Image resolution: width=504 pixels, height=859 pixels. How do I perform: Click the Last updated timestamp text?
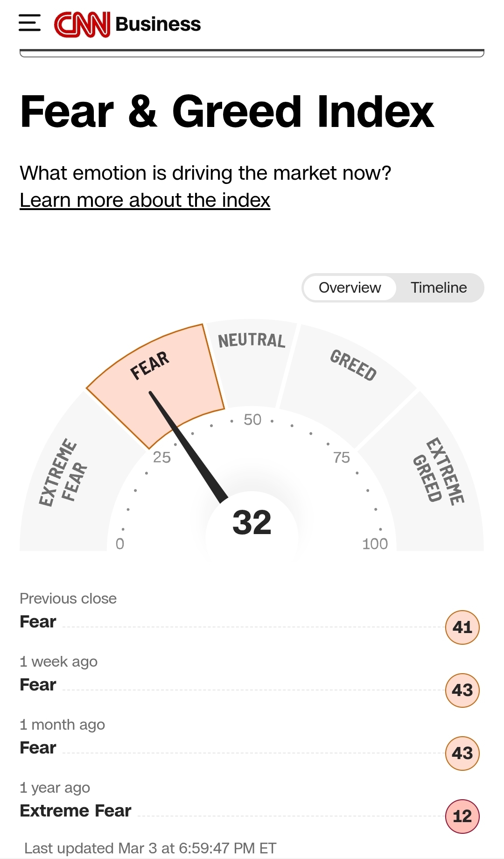[x=150, y=848]
